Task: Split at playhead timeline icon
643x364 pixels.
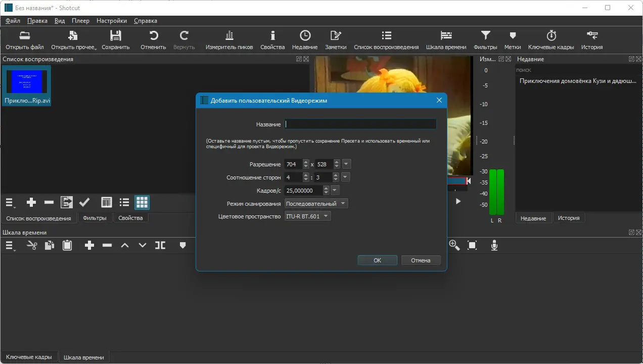Action: (x=160, y=245)
